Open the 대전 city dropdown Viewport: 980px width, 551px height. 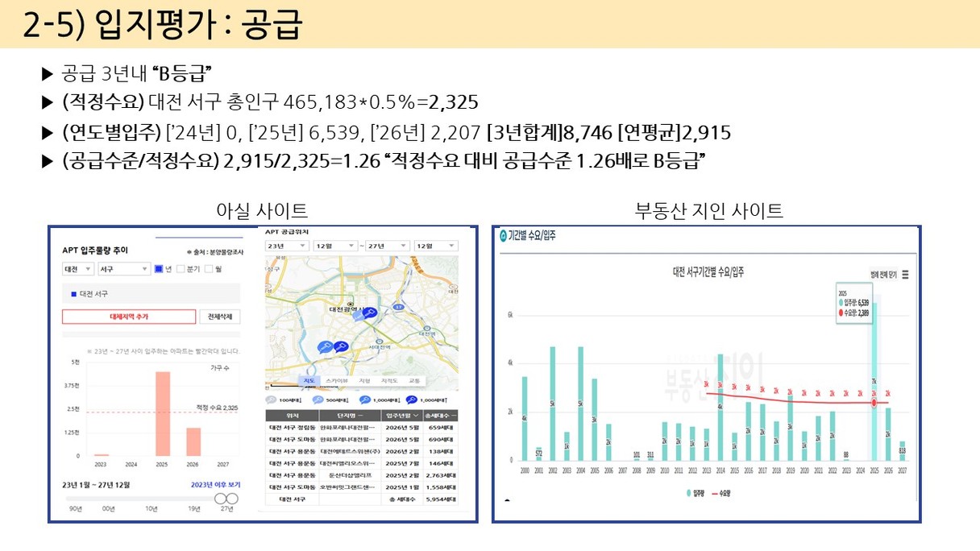click(77, 269)
